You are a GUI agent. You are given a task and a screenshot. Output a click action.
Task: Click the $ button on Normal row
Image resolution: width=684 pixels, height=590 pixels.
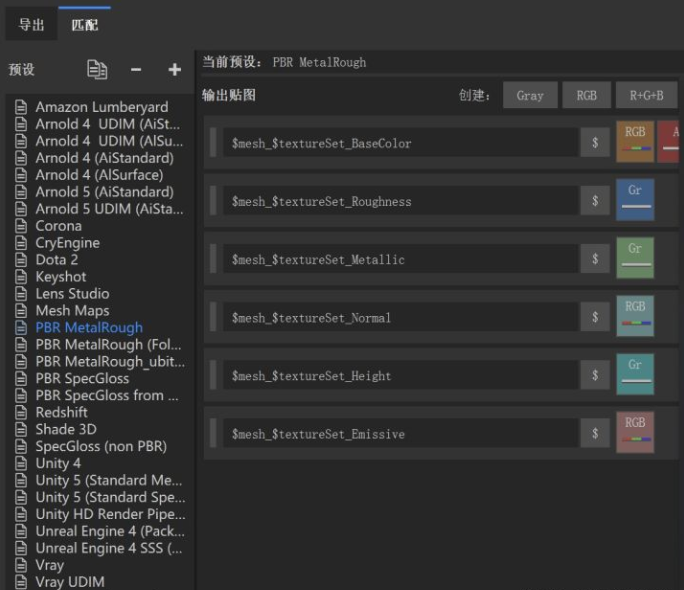click(595, 317)
